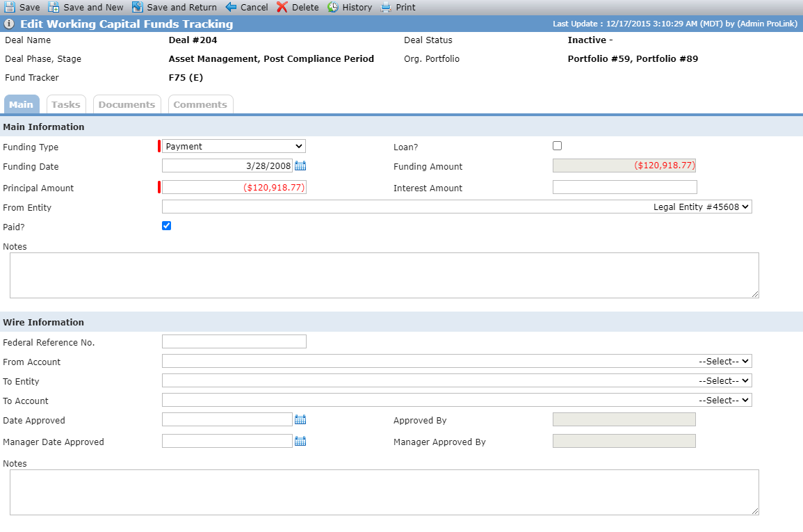
Task: Open the Funding Type dropdown
Action: click(234, 147)
